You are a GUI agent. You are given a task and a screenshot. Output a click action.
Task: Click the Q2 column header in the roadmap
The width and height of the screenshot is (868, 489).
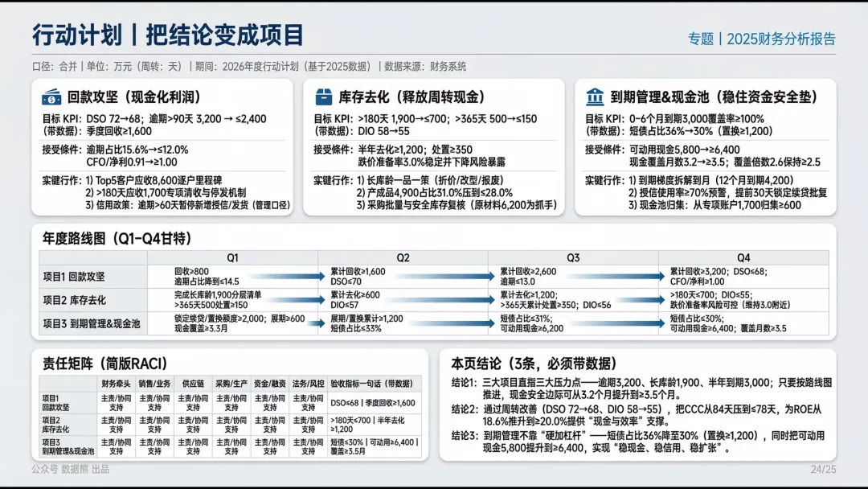[x=403, y=258]
